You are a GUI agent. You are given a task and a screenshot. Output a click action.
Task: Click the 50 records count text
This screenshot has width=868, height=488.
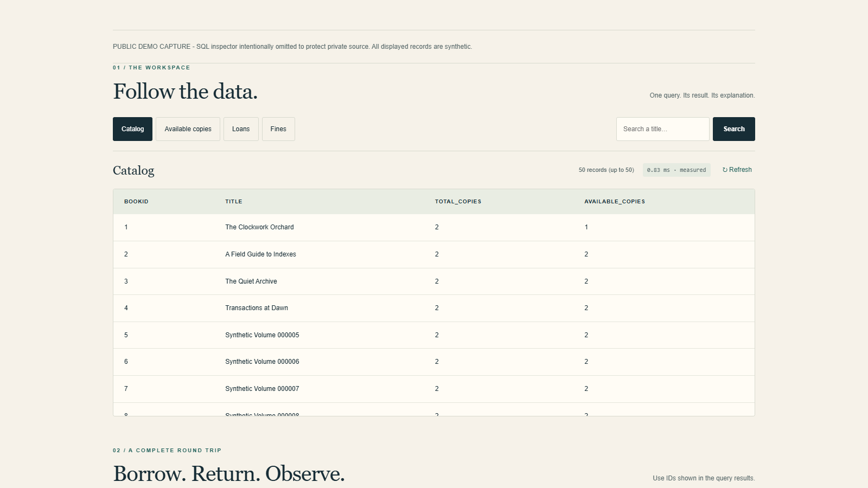click(x=606, y=170)
